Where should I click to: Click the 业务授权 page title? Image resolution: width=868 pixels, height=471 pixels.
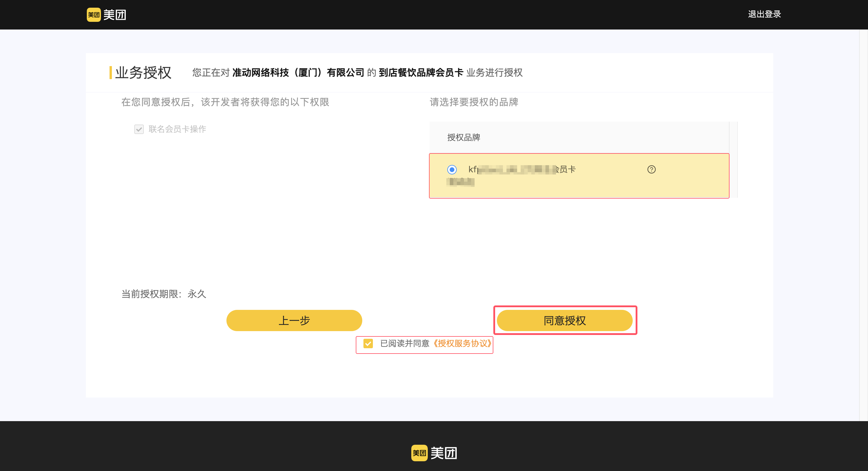click(x=143, y=72)
